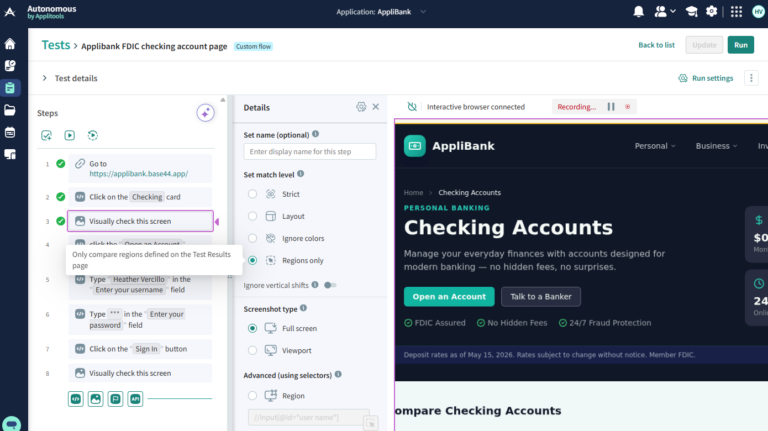The height and width of the screenshot is (431, 768).
Task: Toggle Ignore vertical shifts switch
Action: [330, 285]
